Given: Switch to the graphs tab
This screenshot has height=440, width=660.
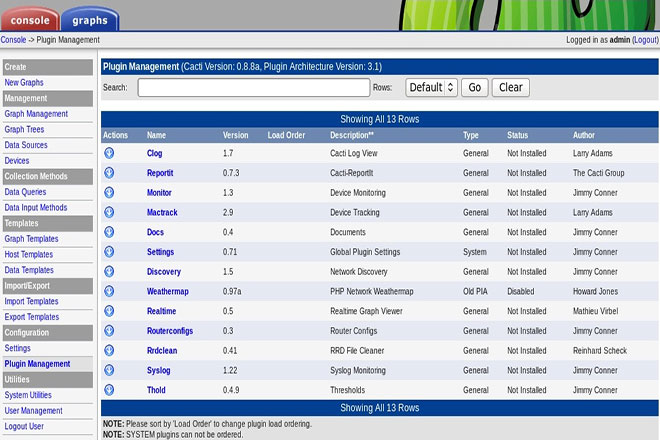Looking at the screenshot, I should (90, 20).
